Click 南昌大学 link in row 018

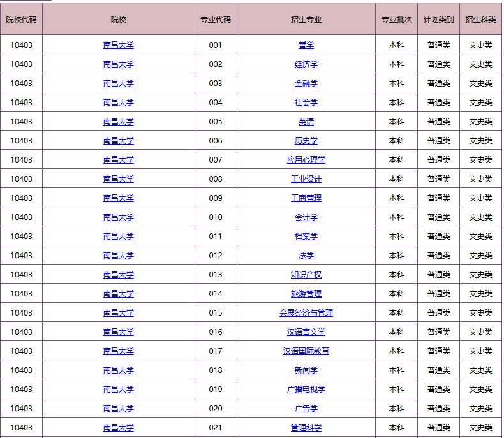(118, 370)
